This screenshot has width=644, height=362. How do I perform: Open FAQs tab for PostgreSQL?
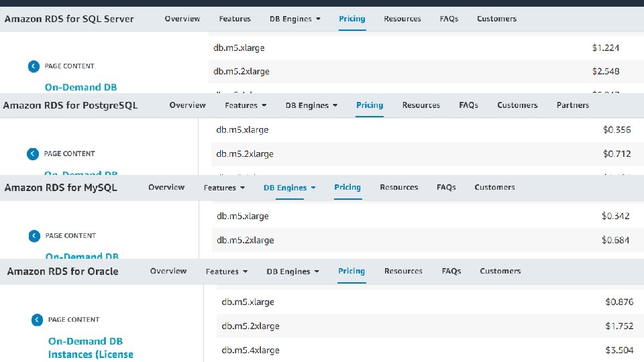469,105
